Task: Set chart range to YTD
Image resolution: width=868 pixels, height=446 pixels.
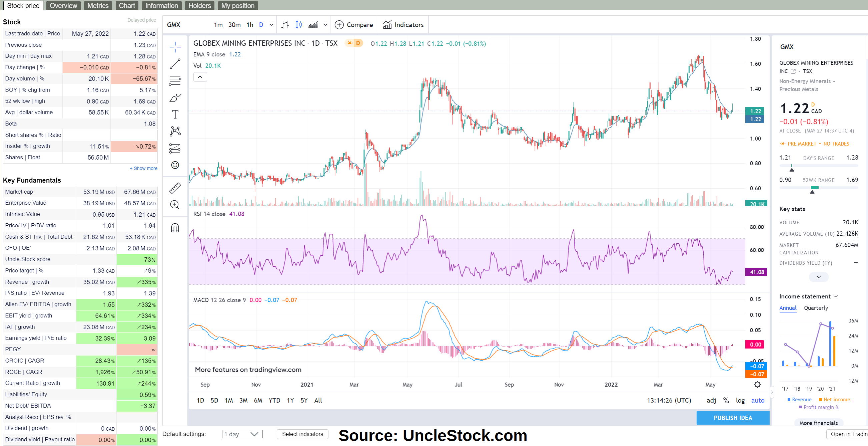Action: tap(274, 401)
